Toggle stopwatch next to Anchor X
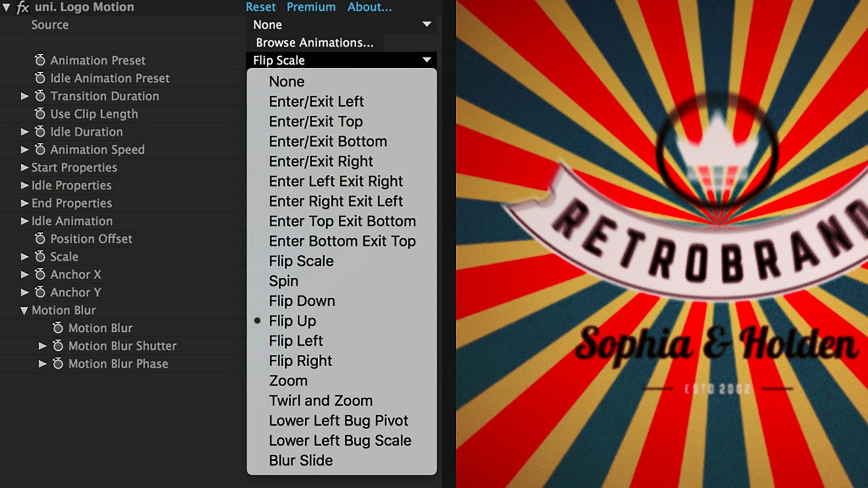 pyautogui.click(x=40, y=274)
